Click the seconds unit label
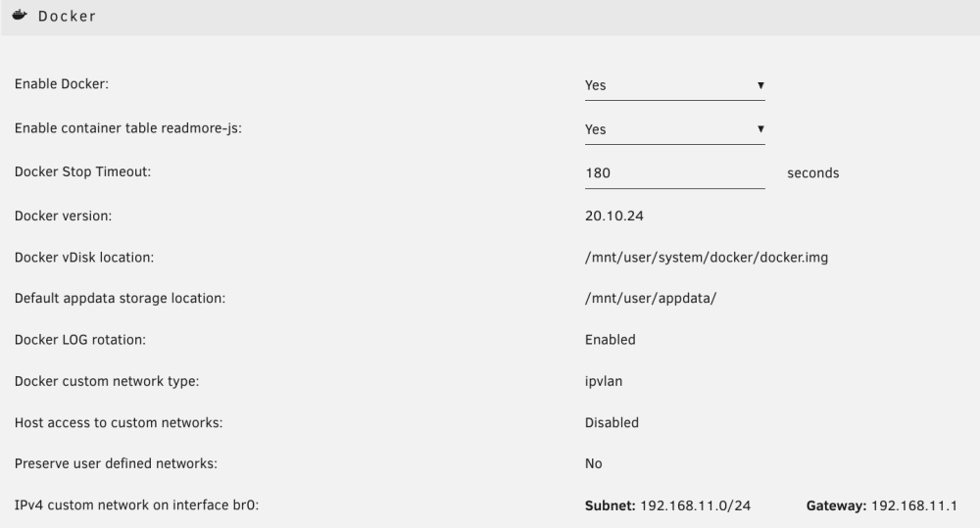980x528 pixels. pos(812,173)
